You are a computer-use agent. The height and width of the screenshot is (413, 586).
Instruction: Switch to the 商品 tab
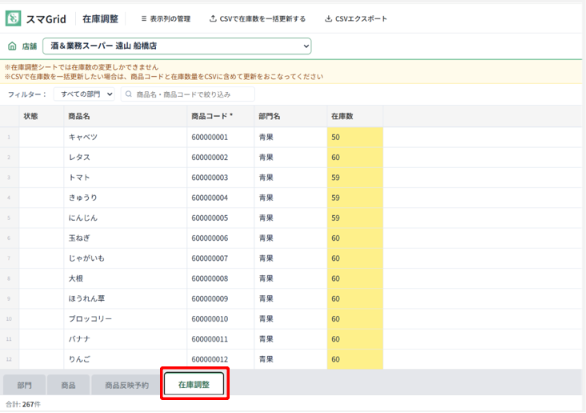[68, 385]
